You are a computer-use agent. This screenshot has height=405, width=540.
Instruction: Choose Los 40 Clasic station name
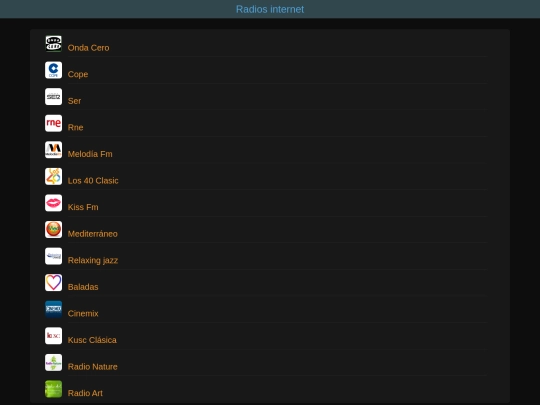[x=93, y=181]
